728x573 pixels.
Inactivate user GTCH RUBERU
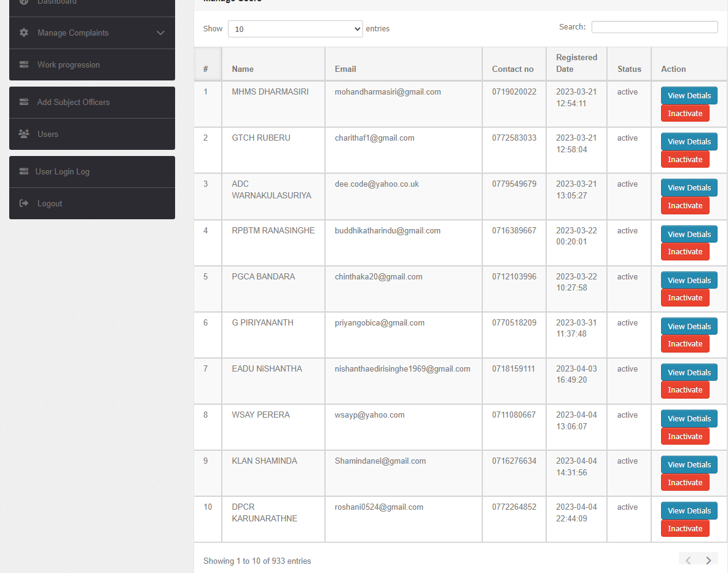685,159
